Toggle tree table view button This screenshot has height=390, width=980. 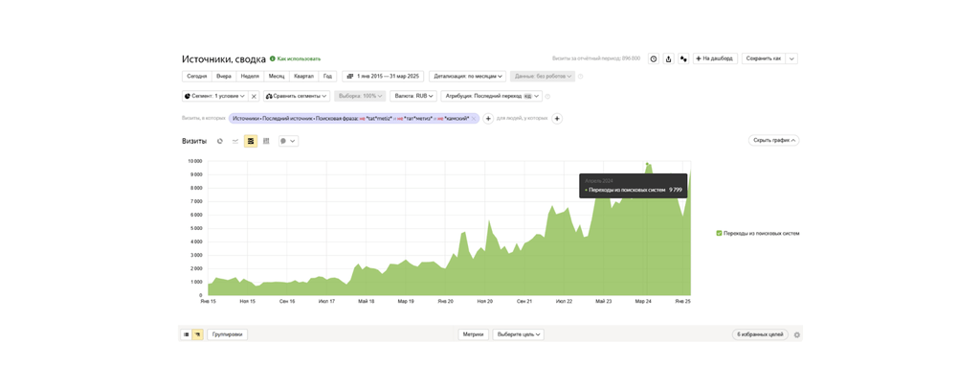(198, 334)
